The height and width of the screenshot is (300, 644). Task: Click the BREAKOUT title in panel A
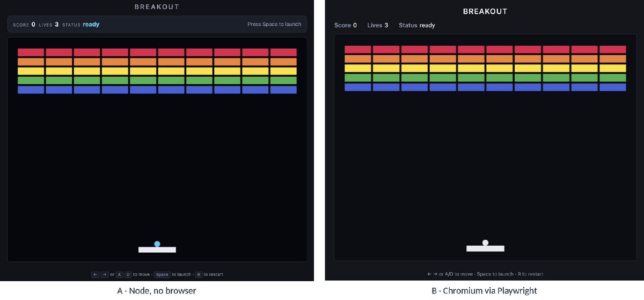[157, 7]
